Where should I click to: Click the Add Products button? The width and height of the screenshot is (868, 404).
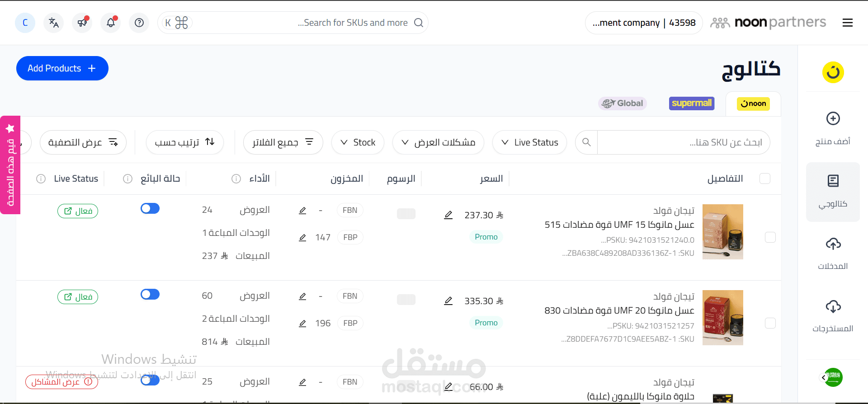(x=62, y=68)
